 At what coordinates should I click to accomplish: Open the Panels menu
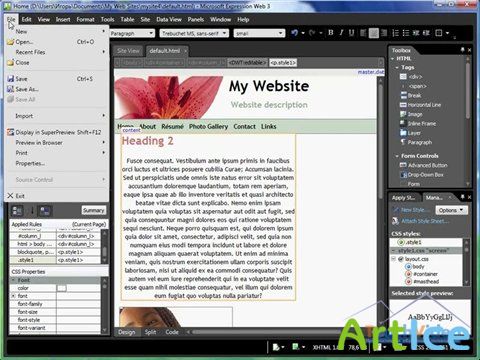pos(196,19)
